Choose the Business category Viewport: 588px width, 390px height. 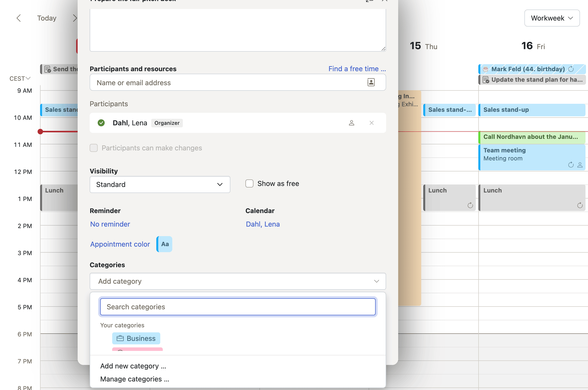point(136,338)
